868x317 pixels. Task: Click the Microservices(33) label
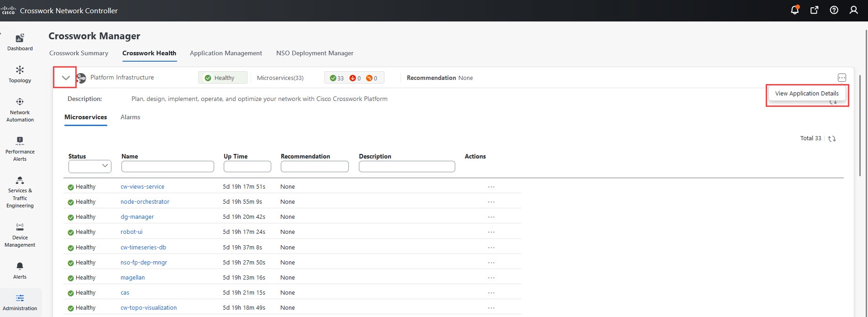[x=280, y=78]
